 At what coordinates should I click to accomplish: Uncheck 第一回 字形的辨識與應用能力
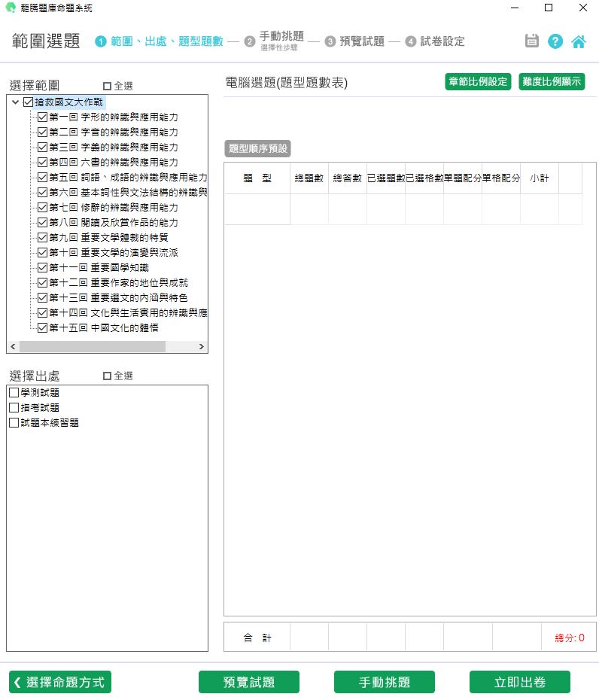pos(42,117)
